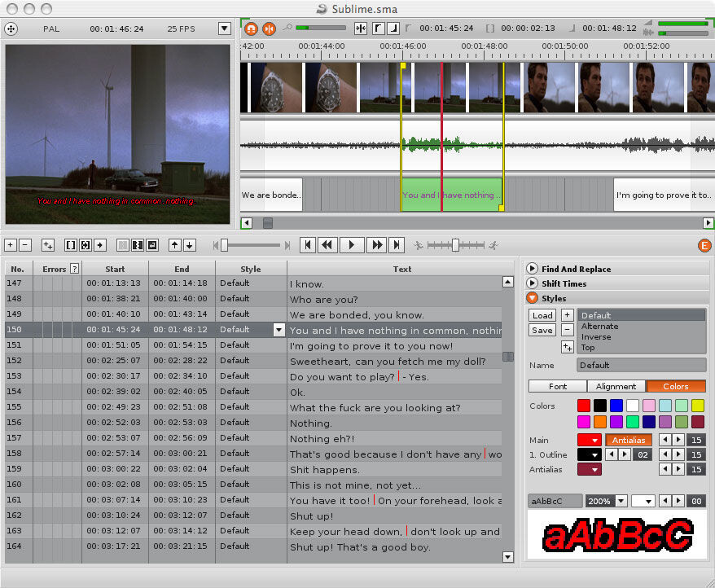Switch to the Alignment tab
This screenshot has width=715, height=588.
pyautogui.click(x=616, y=386)
